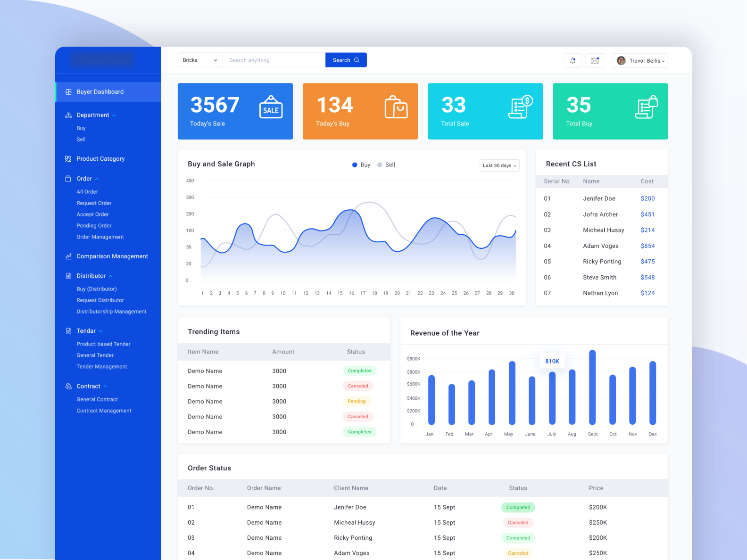
Task: Click the Nathan Lyon cost $124
Action: click(647, 293)
